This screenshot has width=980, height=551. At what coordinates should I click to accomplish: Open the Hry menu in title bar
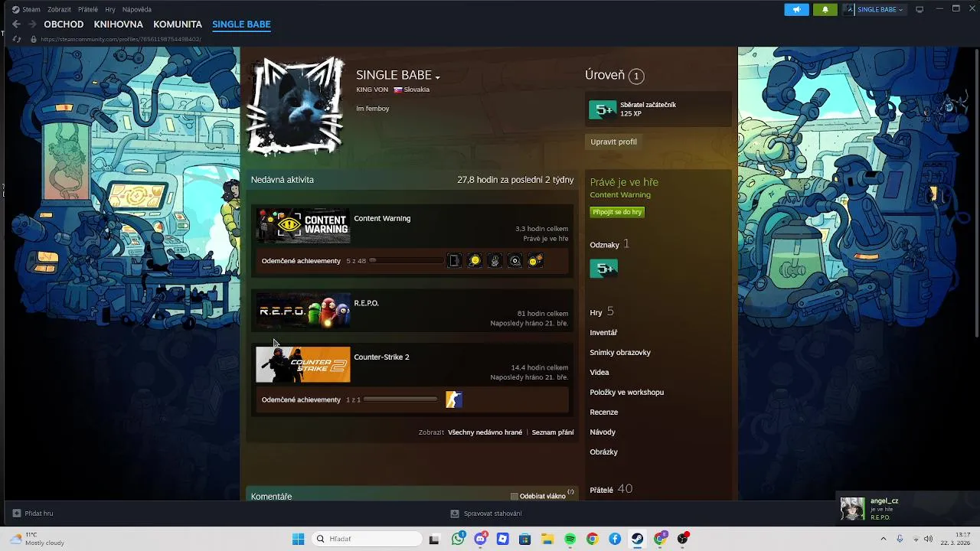pyautogui.click(x=110, y=9)
